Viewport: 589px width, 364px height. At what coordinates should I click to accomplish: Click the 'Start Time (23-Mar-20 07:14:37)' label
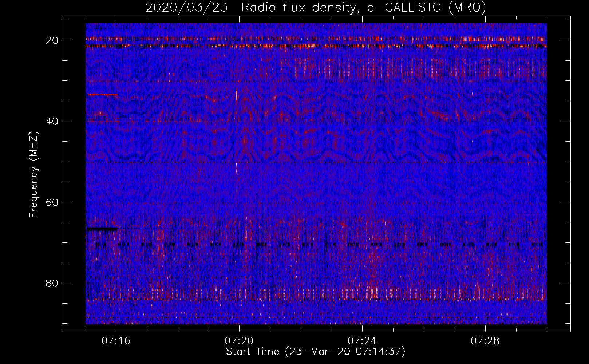pos(316,352)
